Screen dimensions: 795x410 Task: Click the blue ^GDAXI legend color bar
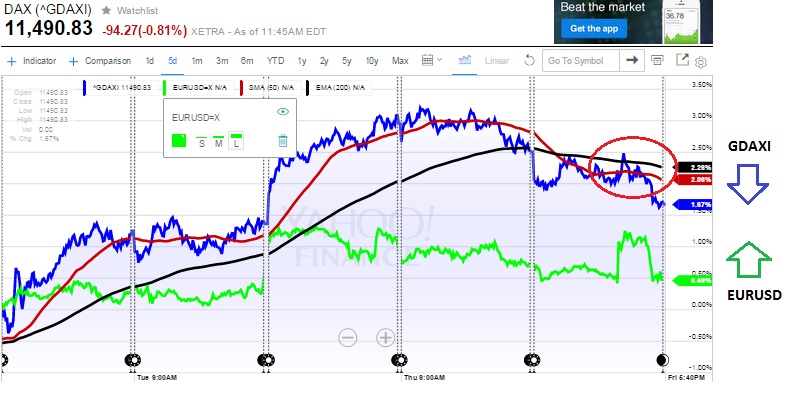pyautogui.click(x=84, y=88)
